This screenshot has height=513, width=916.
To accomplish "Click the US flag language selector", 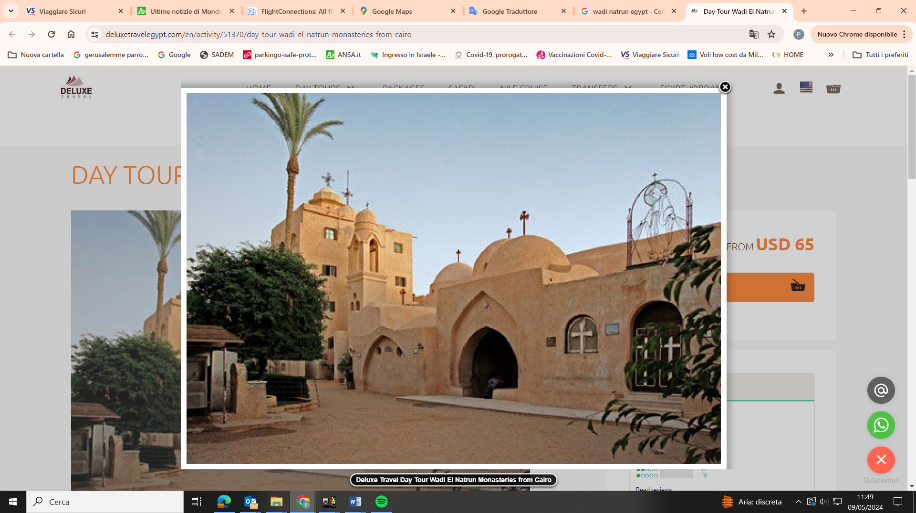I will (806, 88).
